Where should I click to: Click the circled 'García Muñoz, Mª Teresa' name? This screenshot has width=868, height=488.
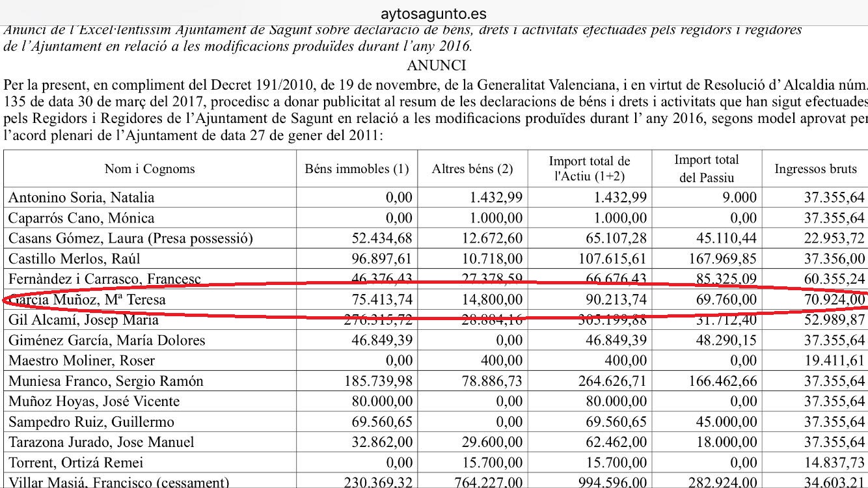[x=87, y=300]
